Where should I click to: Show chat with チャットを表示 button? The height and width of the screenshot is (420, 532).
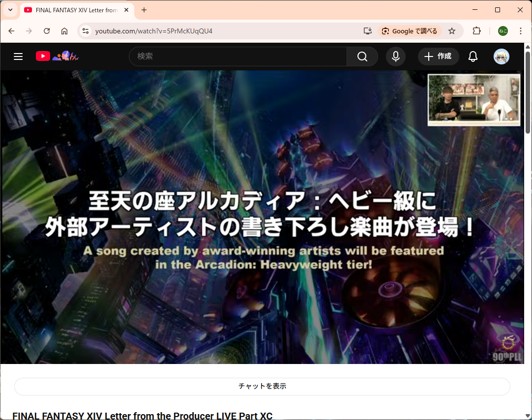point(262,387)
